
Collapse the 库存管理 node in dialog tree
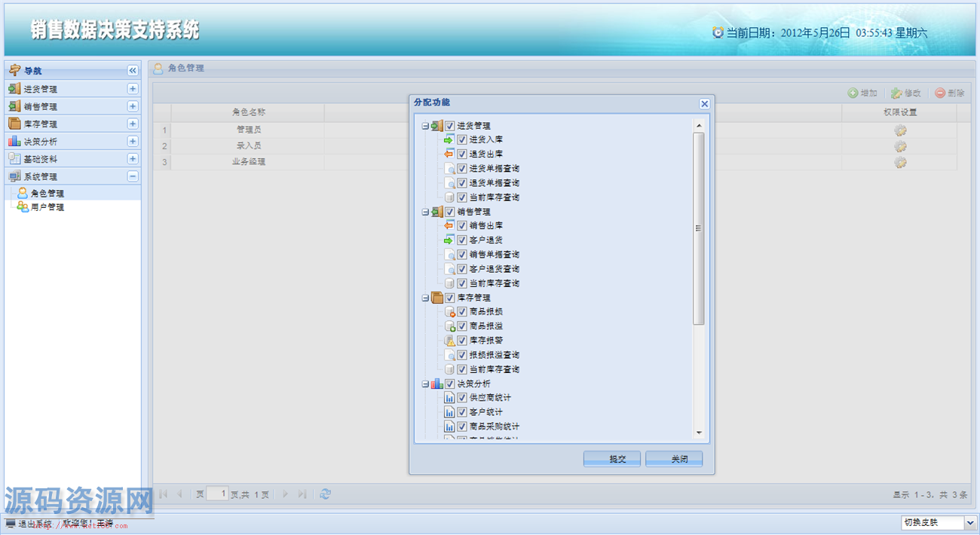click(426, 298)
